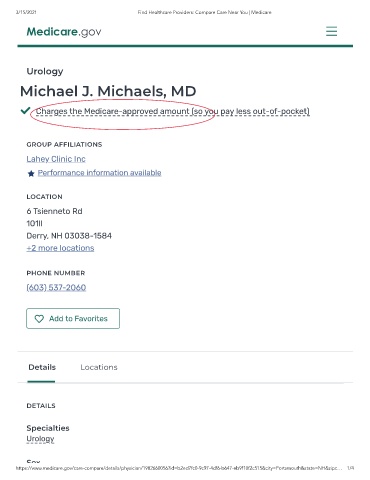Click the Medicare.gov logo
The image size is (370, 480).
[x=64, y=32]
